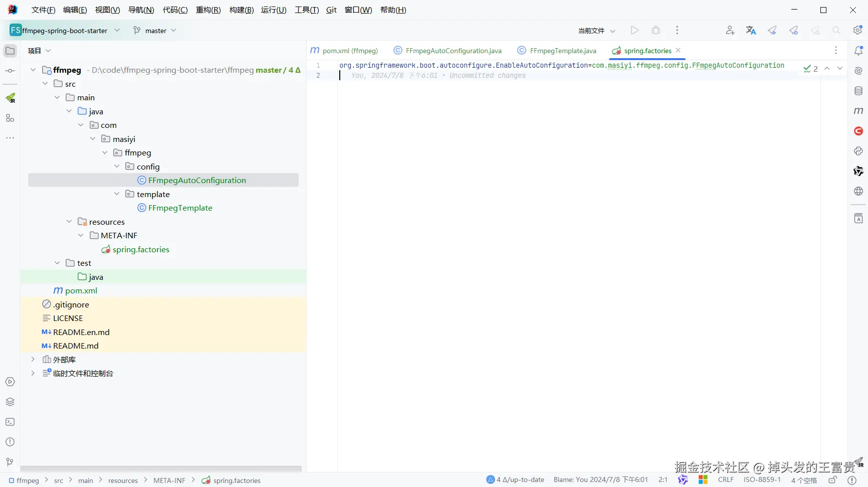
Task: Close the spring.factories editor tab
Action: 678,50
